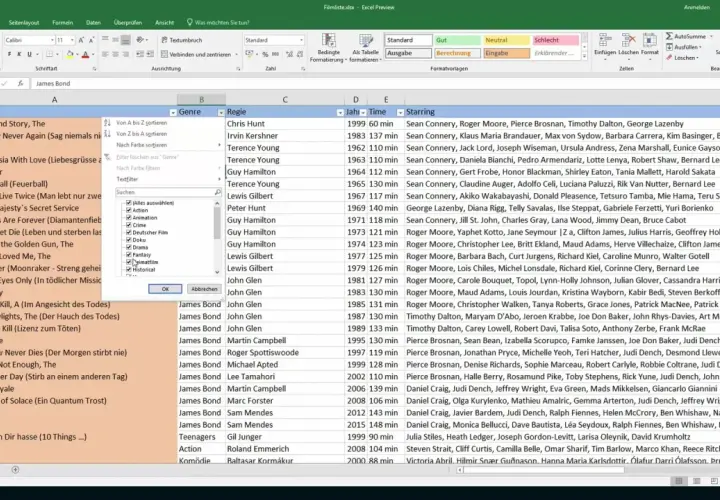Remove a decimal place
Screen dimensions: 720x500
coord(299,54)
